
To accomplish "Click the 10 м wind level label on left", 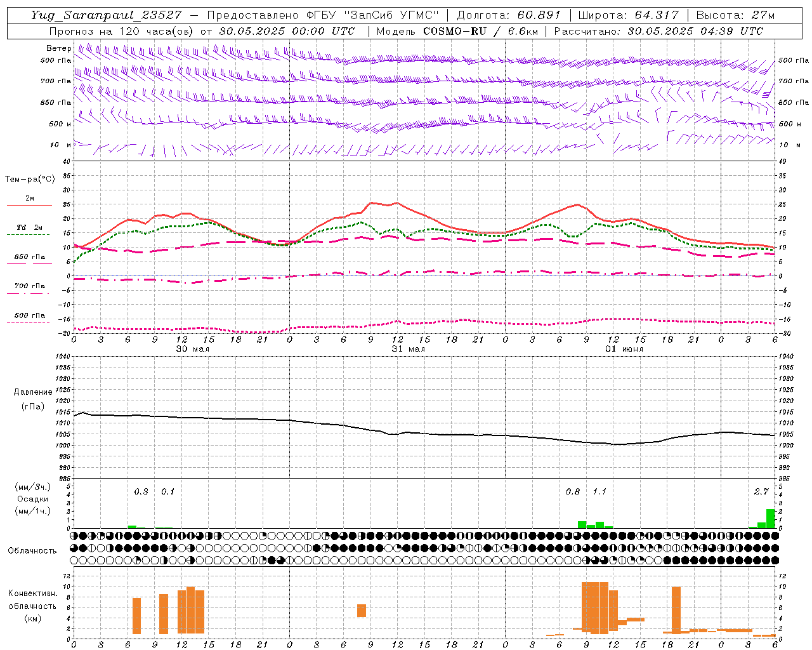I will click(x=60, y=145).
